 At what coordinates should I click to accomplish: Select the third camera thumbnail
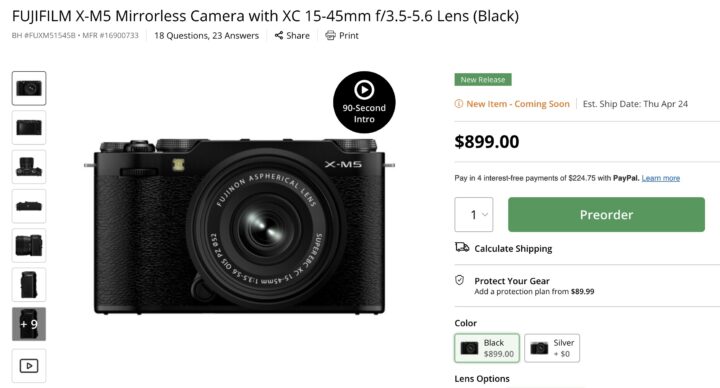click(29, 167)
